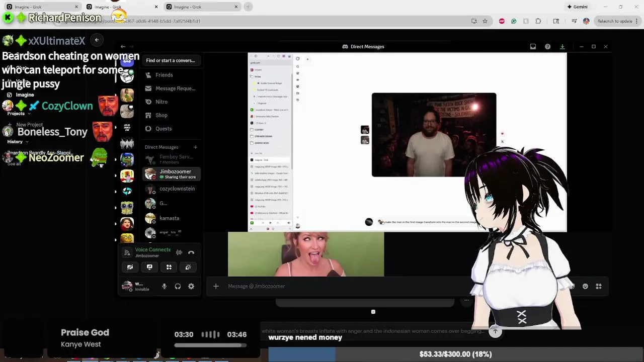
Task: Deafen with the headphones icon
Action: pyautogui.click(x=178, y=287)
